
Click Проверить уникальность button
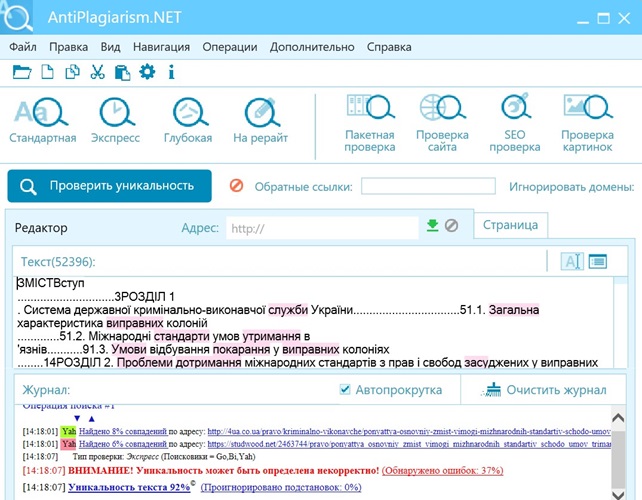tap(109, 186)
